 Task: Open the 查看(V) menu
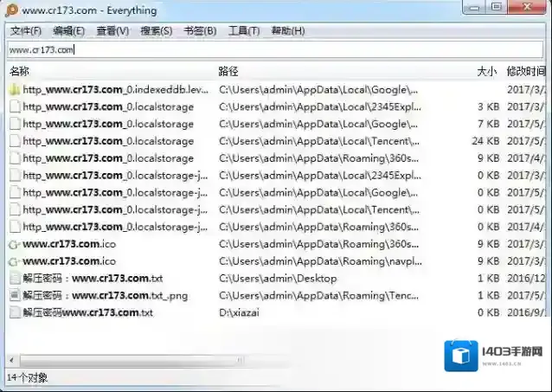tap(112, 31)
